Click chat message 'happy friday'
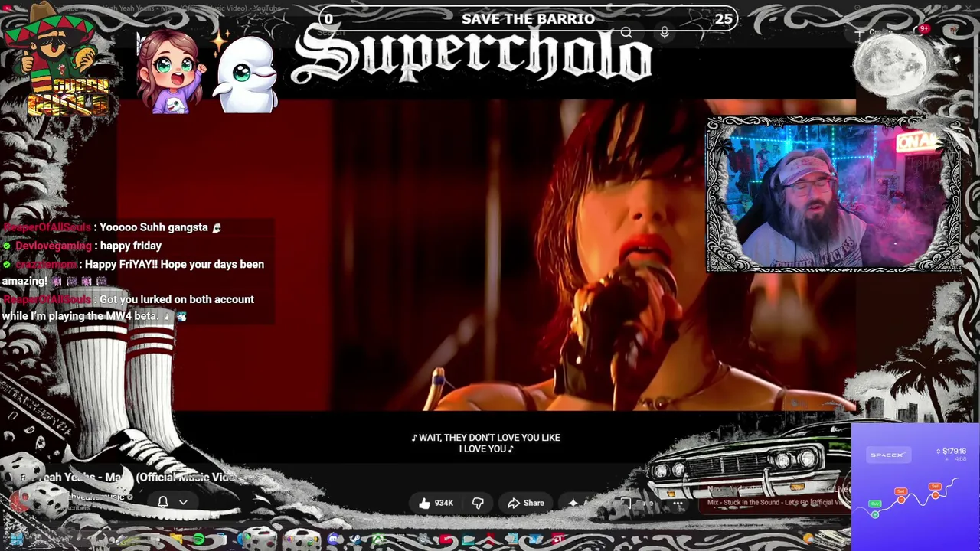The width and height of the screenshot is (980, 551). (x=131, y=246)
